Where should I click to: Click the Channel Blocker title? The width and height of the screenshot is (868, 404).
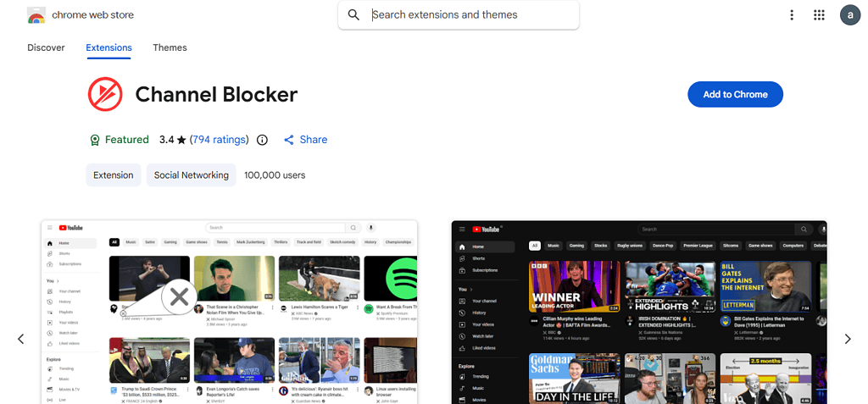216,95
